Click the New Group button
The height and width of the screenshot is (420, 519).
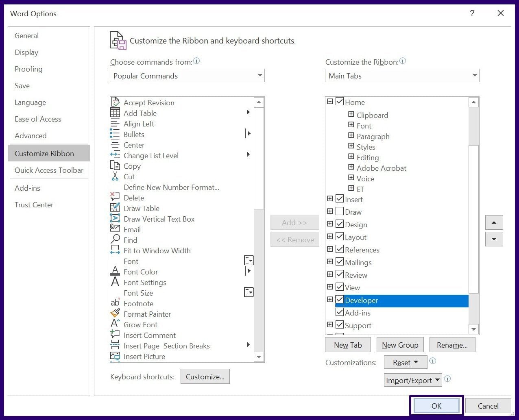[400, 344]
